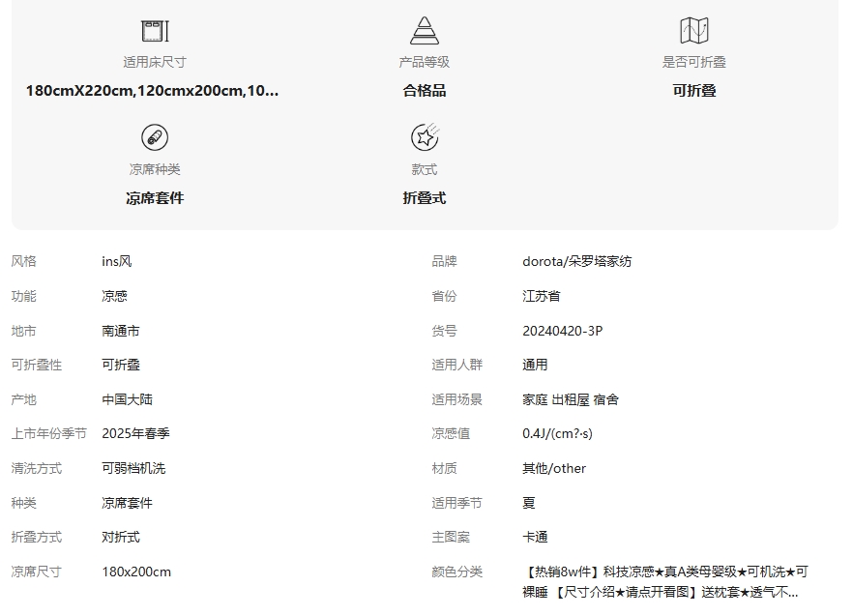Click the item number 20240420-3P

(562, 331)
